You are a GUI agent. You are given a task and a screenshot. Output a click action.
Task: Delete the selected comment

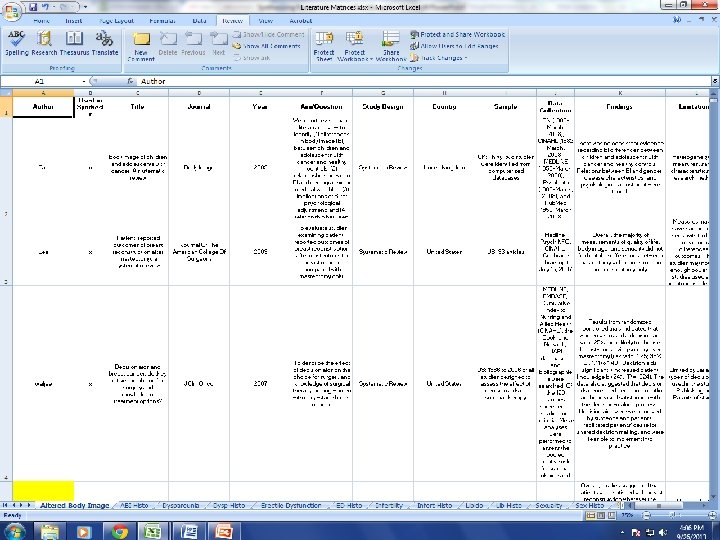click(x=168, y=44)
